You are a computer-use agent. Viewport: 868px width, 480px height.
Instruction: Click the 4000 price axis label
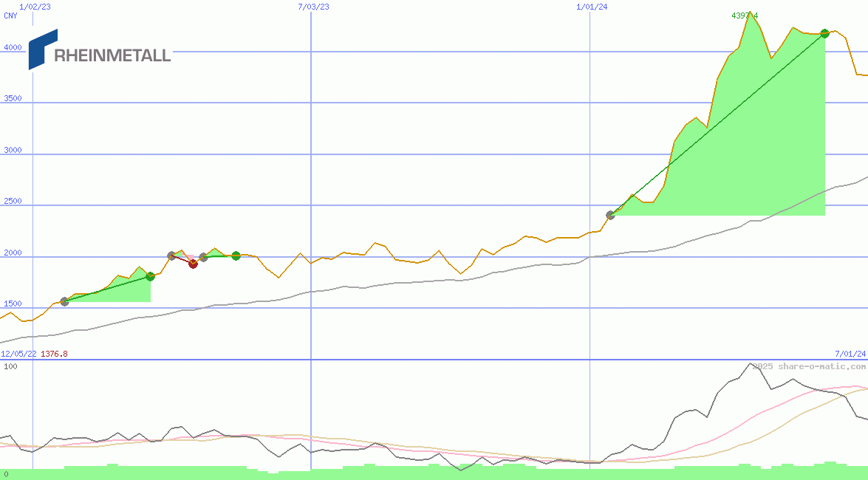click(x=13, y=47)
